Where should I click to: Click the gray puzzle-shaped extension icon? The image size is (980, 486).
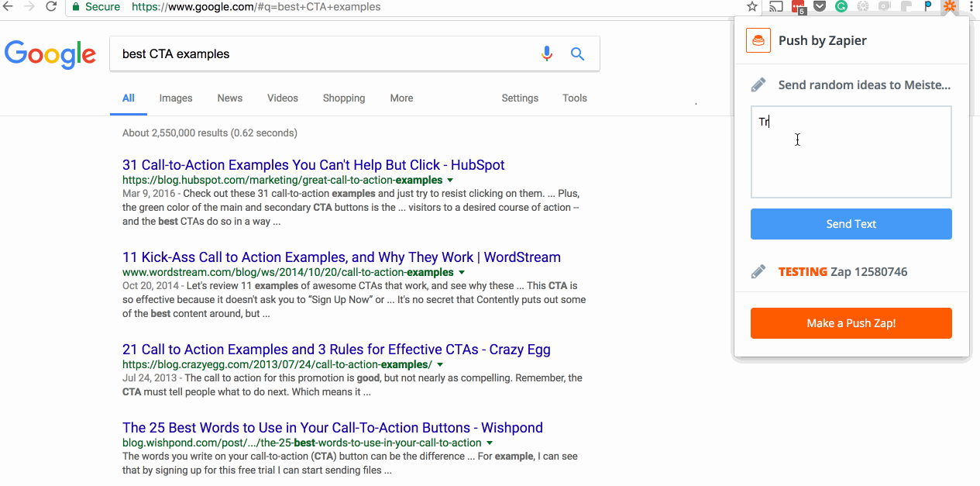click(906, 7)
